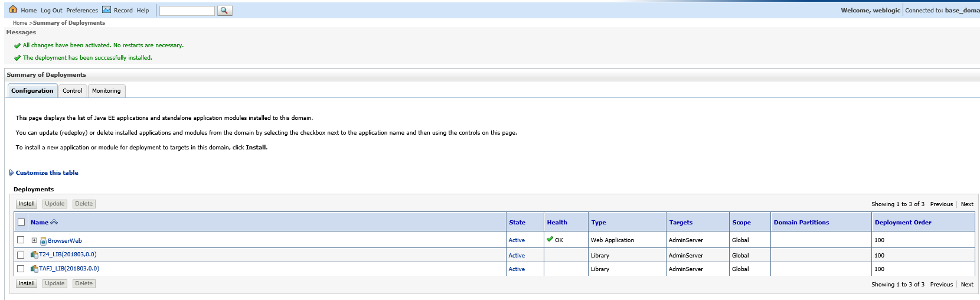Image resolution: width=980 pixels, height=300 pixels.
Task: Click the top Install button above the table
Action: click(26, 204)
